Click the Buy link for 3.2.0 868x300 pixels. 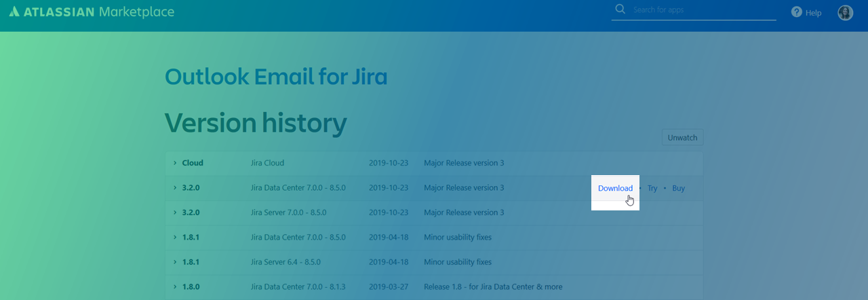(678, 188)
